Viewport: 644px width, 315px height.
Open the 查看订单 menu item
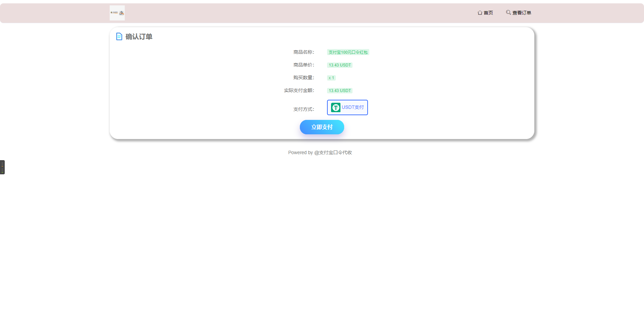click(x=519, y=13)
